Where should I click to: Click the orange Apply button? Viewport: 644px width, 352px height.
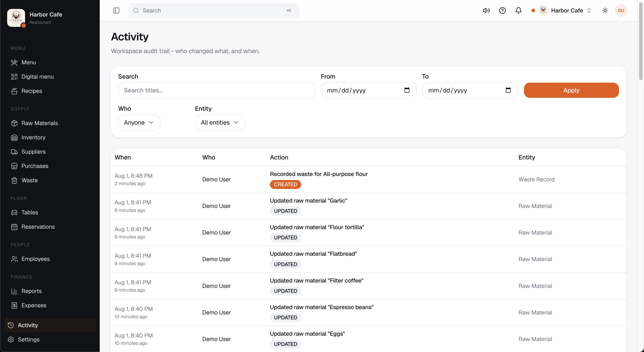pos(571,90)
